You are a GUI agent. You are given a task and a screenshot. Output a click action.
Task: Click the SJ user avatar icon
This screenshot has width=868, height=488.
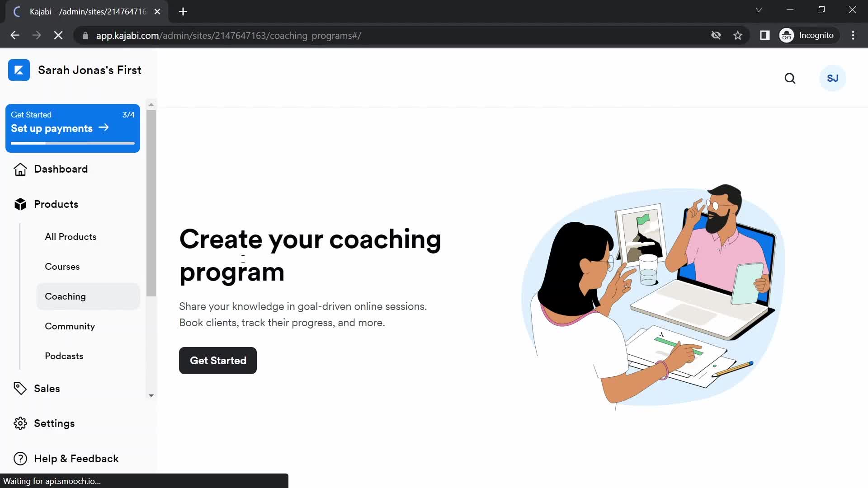[832, 78]
